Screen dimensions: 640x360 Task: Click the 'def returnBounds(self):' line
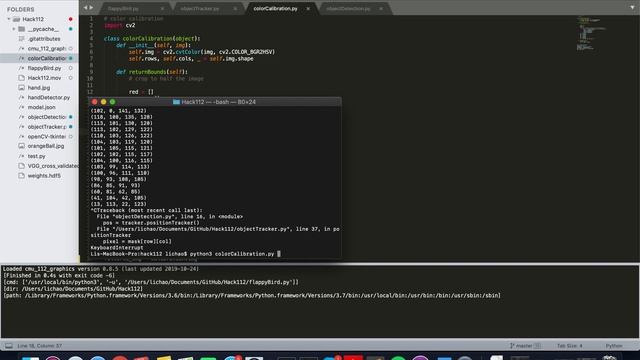(x=152, y=72)
